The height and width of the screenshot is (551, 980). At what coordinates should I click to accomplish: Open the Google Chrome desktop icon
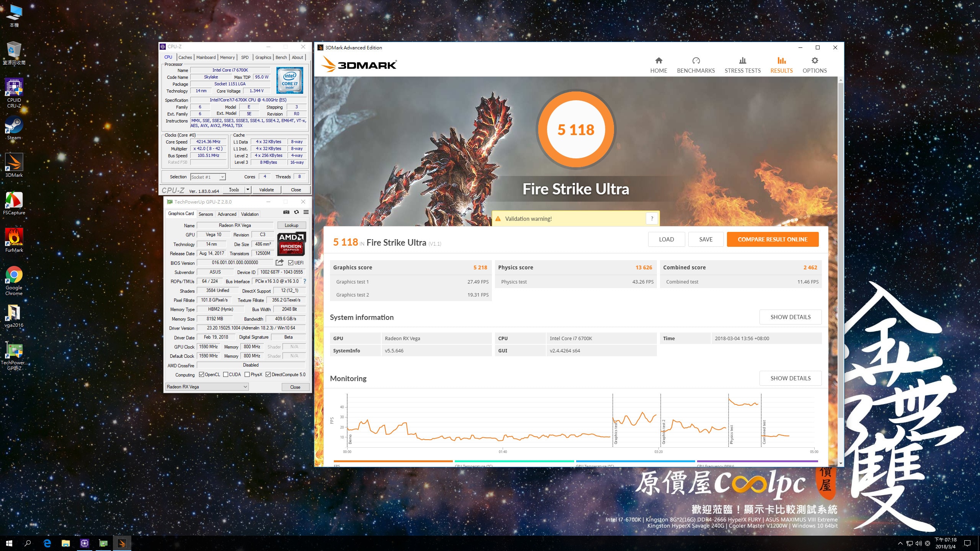14,281
